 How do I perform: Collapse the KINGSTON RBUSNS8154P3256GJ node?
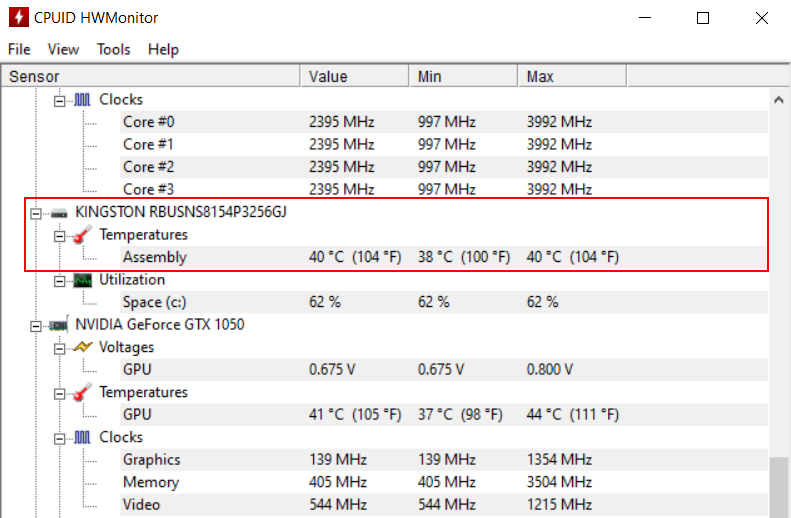pos(35,214)
